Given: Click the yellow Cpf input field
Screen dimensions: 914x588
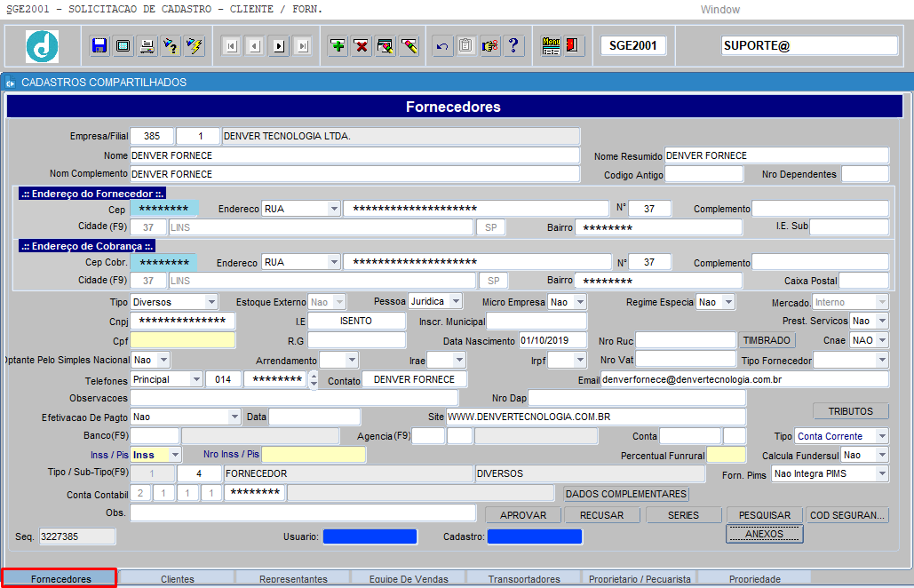Looking at the screenshot, I should [x=182, y=340].
